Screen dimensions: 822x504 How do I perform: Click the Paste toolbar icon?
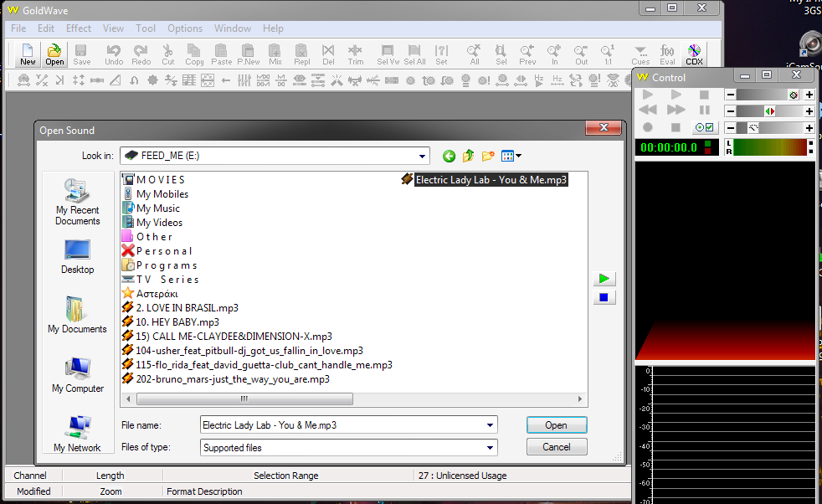pos(221,54)
